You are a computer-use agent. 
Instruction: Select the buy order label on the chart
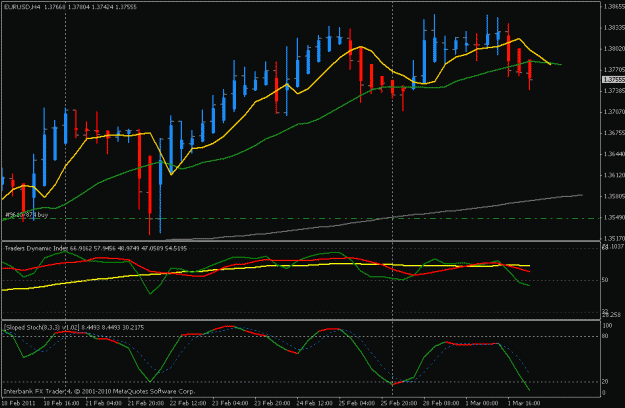26,215
